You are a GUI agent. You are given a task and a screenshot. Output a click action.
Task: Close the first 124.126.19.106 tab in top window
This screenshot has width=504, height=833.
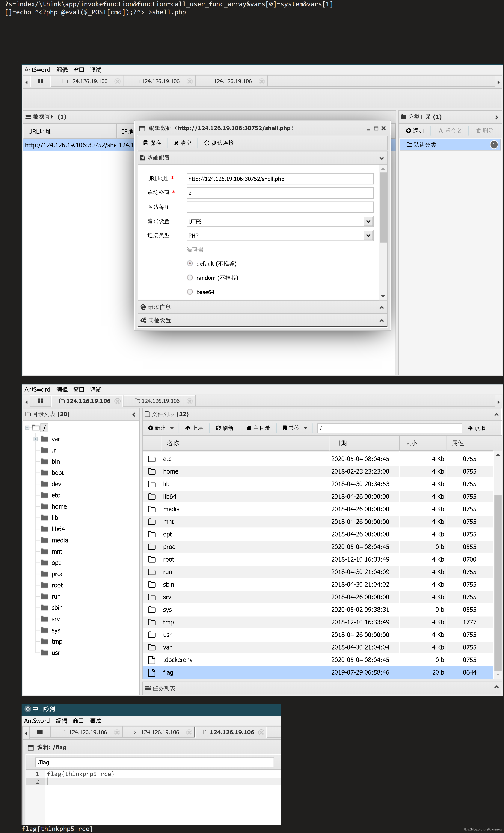point(117,82)
